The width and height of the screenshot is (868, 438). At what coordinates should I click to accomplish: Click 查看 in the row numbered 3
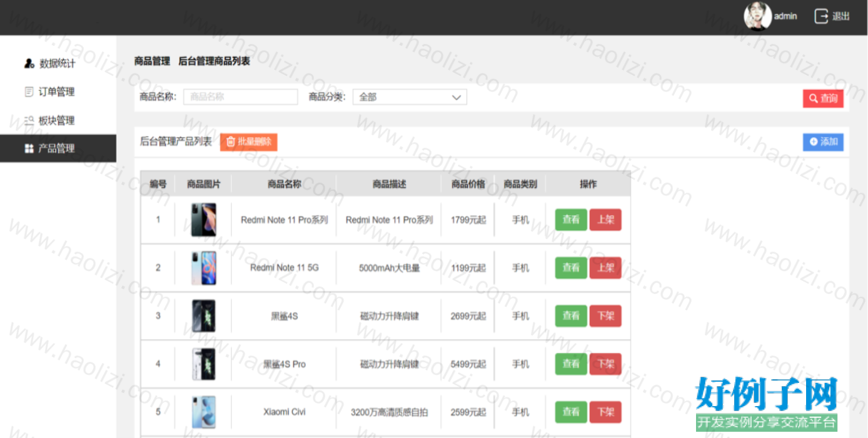571,316
